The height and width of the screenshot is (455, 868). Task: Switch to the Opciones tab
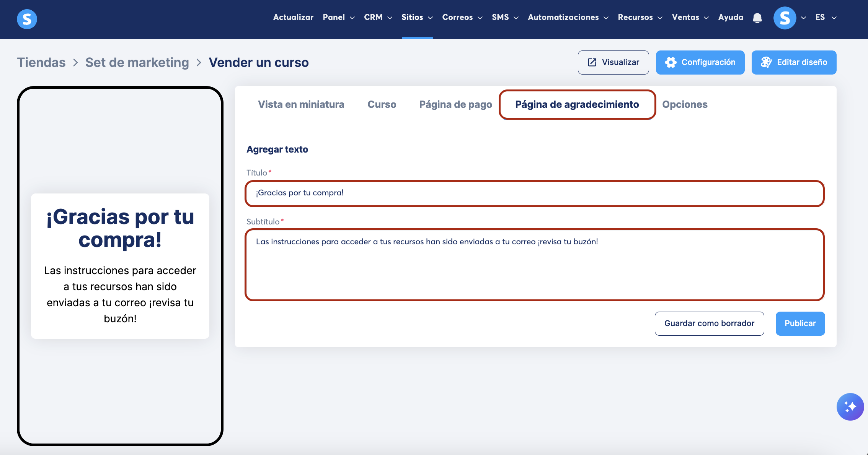point(685,104)
